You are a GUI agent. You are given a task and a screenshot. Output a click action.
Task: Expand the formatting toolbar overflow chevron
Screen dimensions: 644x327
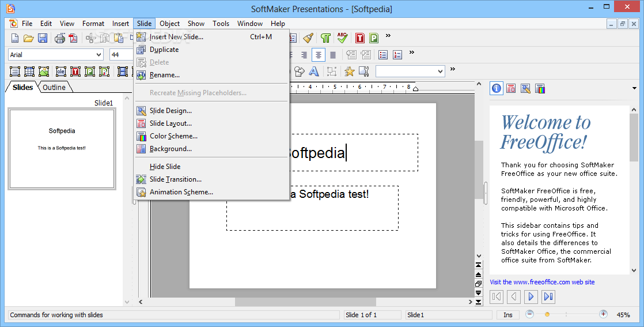pos(412,52)
